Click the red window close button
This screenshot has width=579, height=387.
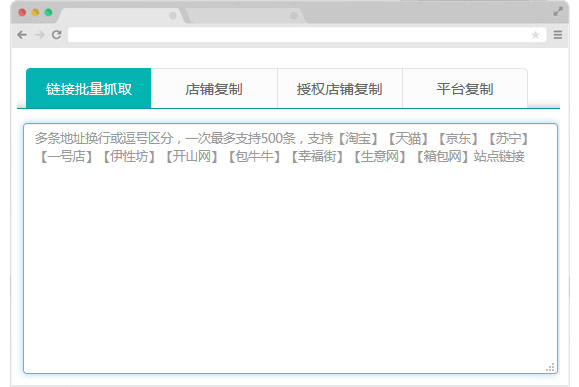22,13
